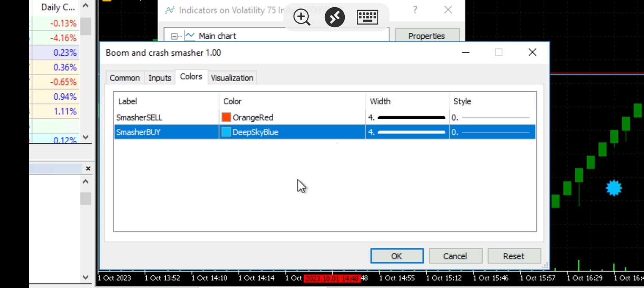Click the 1 Oct 13:52 time axis label
The height and width of the screenshot is (288, 644).
coord(162,278)
